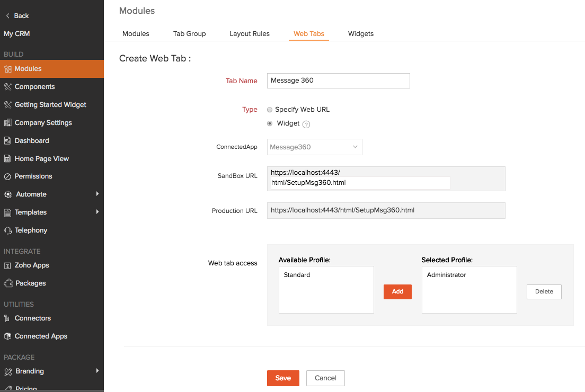Viewport: 585px width, 392px height.
Task: Click the Widget help question mark icon
Action: (x=306, y=124)
